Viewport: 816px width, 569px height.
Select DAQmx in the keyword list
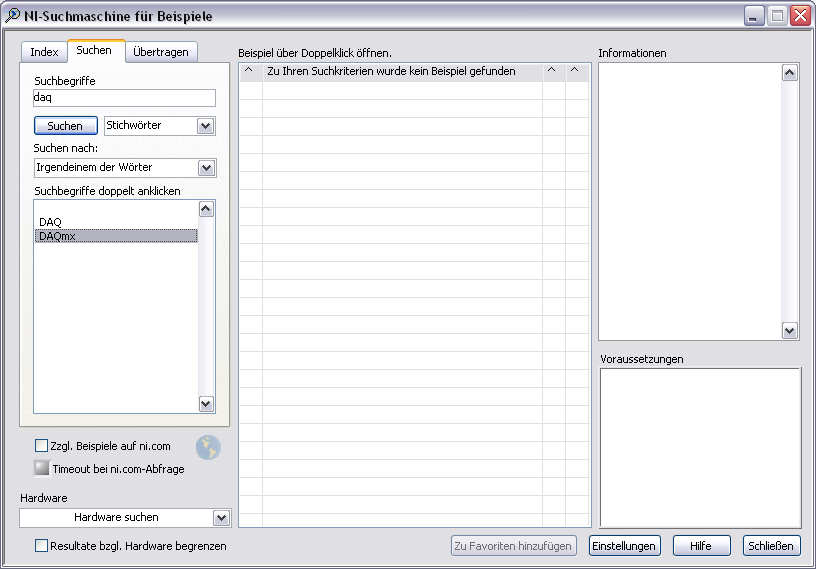(x=116, y=236)
